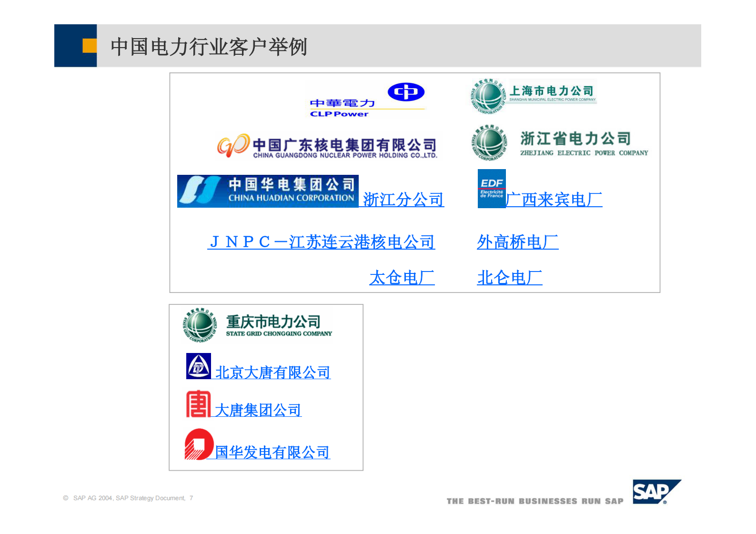Viewport: 756px width, 534px height.
Task: Open the 国华发电有限公司 link
Action: tap(272, 452)
